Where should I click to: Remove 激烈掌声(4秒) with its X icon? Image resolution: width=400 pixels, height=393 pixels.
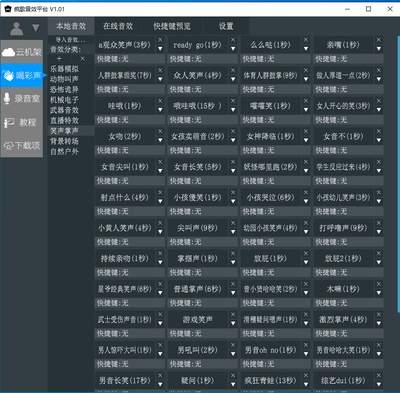click(378, 314)
